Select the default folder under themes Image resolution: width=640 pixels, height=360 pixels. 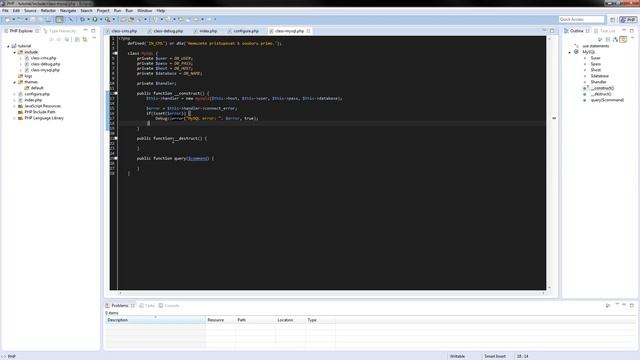pos(37,88)
